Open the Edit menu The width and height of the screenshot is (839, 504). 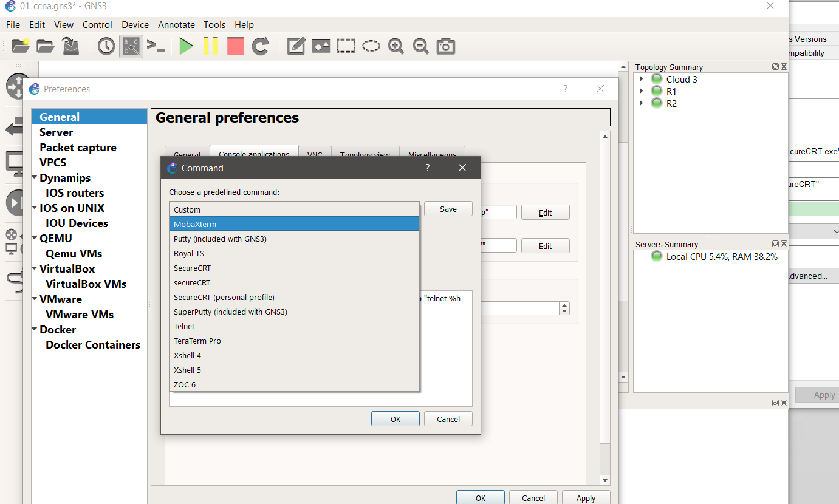[x=37, y=25]
